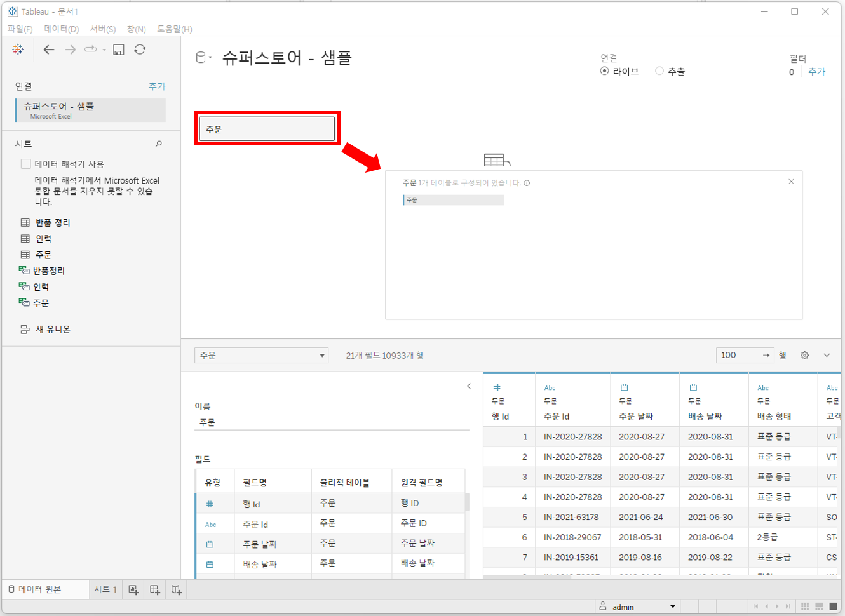The height and width of the screenshot is (616, 845).
Task: Go forward with the right arrow icon
Action: click(x=71, y=50)
